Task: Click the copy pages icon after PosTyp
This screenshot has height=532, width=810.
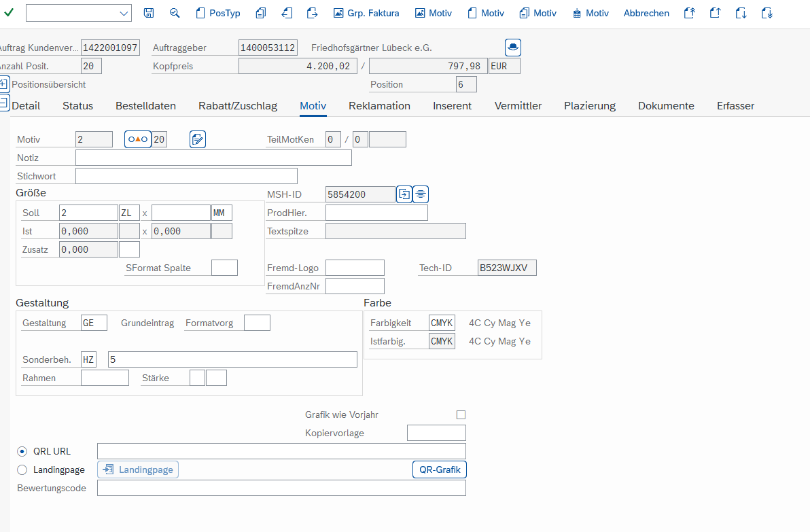Action: tap(261, 13)
